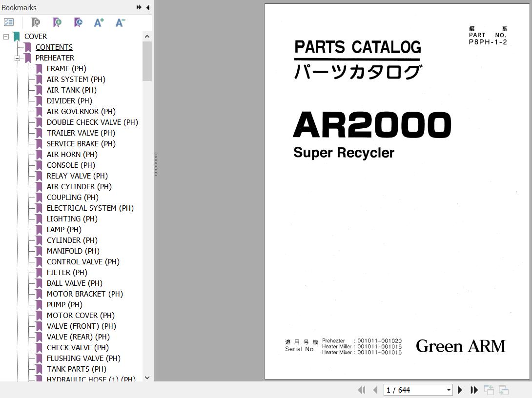Click the Preheater serial number 001011~001020
The height and width of the screenshot is (398, 532).
380,341
